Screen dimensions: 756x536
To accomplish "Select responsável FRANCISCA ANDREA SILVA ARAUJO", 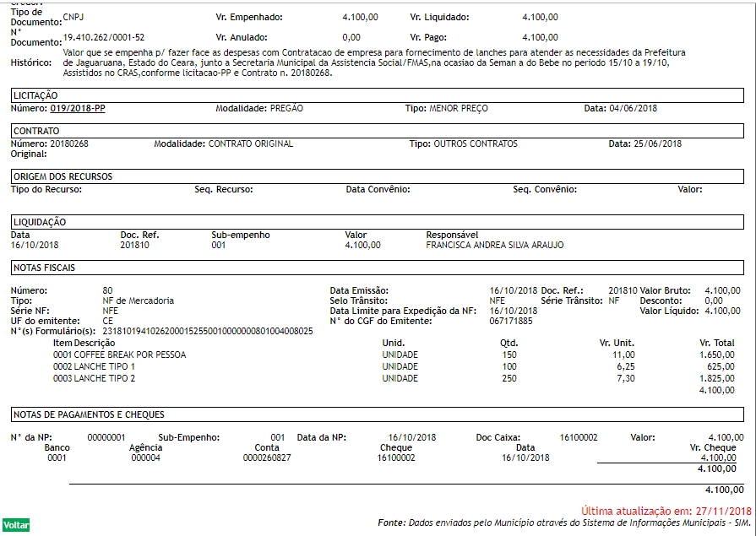I will [495, 245].
